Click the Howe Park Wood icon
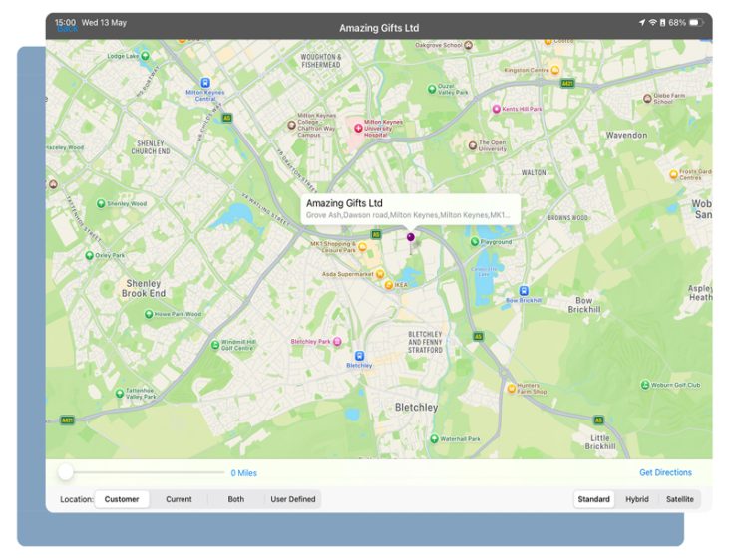The height and width of the screenshot is (560, 731). (x=149, y=314)
